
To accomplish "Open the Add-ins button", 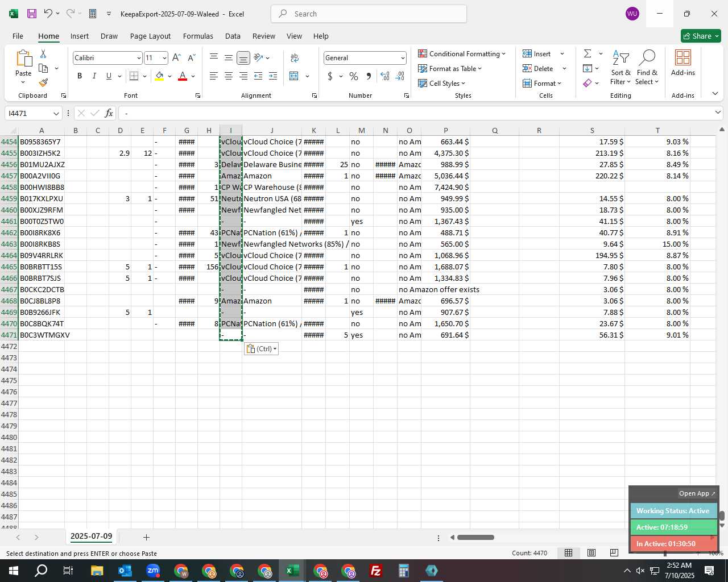I will tap(683, 63).
